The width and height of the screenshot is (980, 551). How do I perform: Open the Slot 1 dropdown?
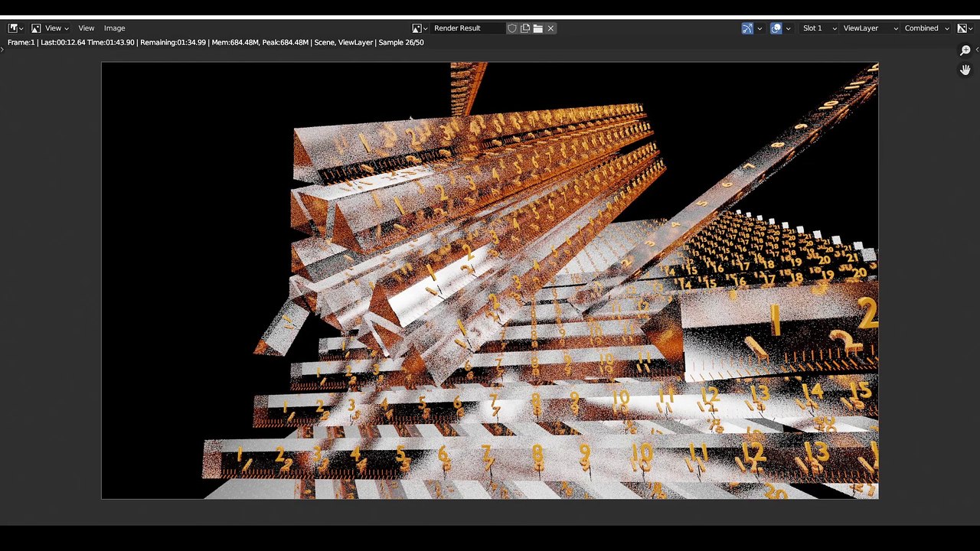[x=818, y=28]
